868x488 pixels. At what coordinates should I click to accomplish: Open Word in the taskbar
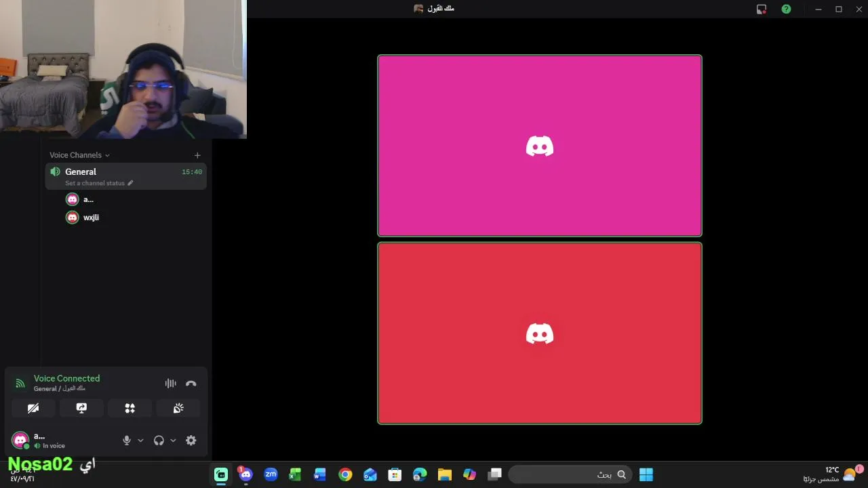click(320, 474)
